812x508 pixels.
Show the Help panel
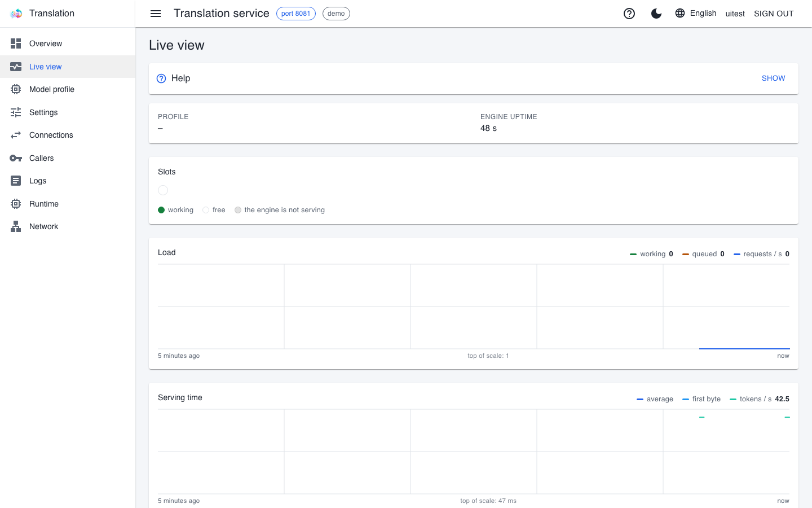(773, 78)
